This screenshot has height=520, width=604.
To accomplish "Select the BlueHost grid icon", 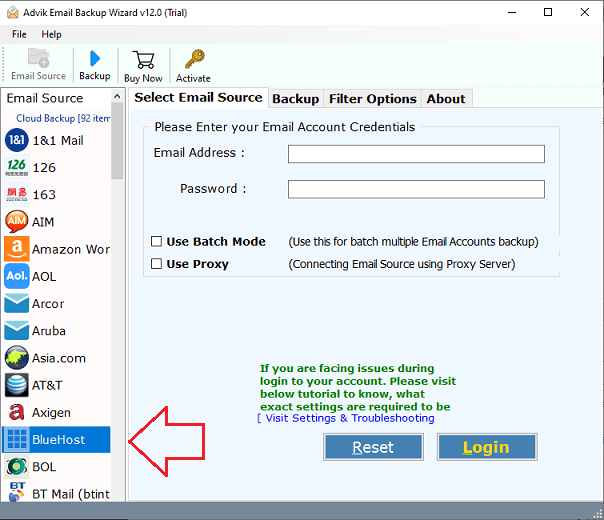I will 17,439.
